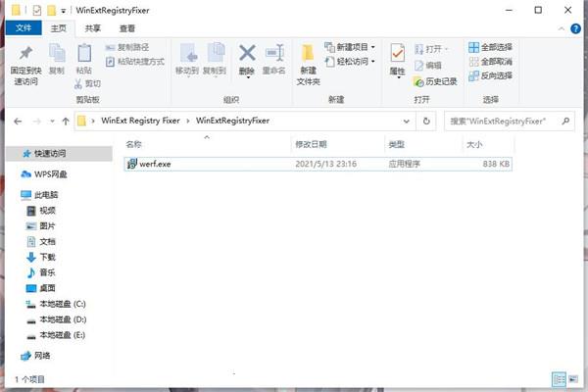The height and width of the screenshot is (392, 588).
Task: Switch to the View tab
Action: (x=127, y=28)
